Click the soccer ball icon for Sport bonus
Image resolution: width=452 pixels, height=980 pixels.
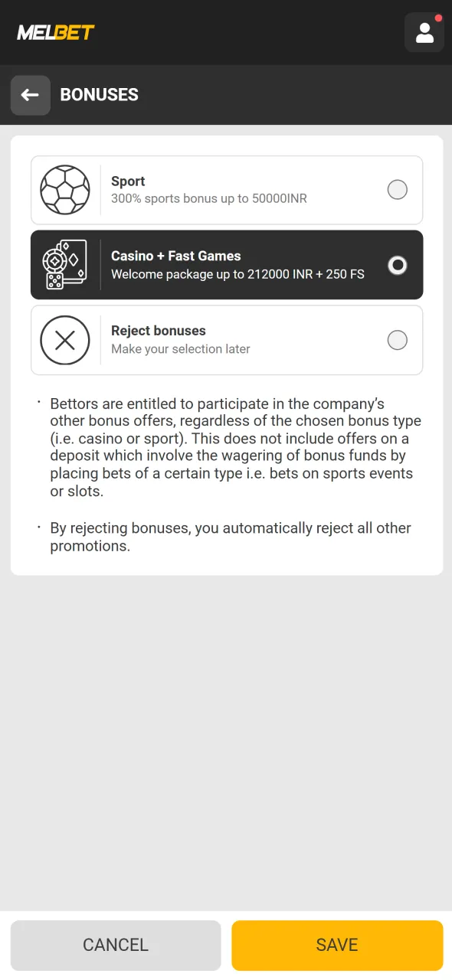point(65,190)
